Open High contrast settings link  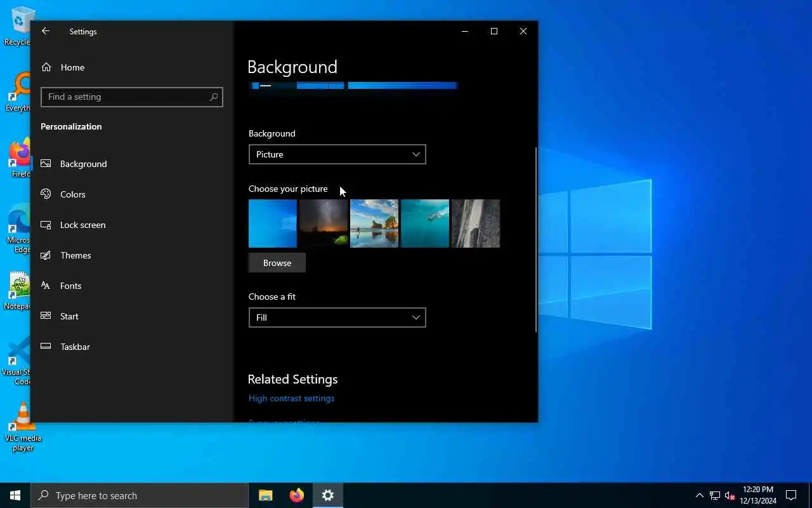tap(291, 398)
